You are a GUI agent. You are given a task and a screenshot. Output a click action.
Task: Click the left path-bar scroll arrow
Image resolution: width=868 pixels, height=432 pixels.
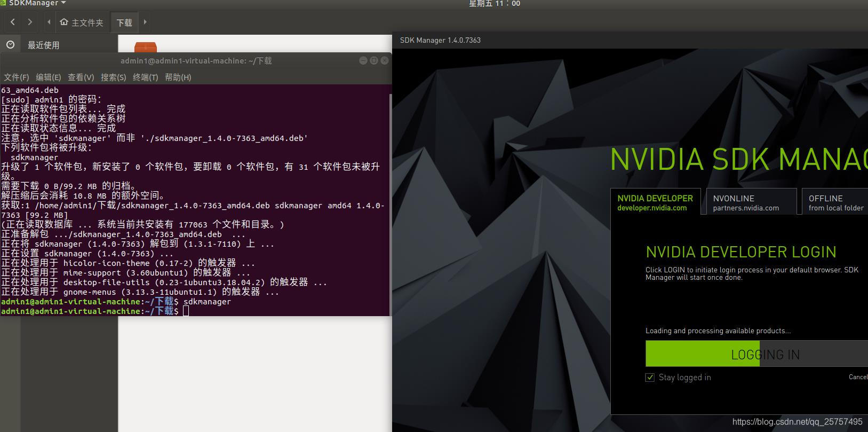(49, 22)
